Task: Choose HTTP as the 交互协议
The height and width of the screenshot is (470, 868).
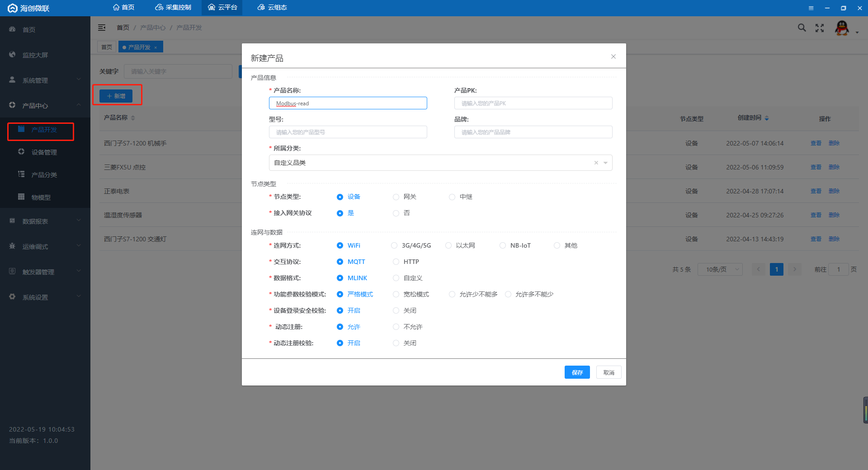Action: (x=396, y=262)
